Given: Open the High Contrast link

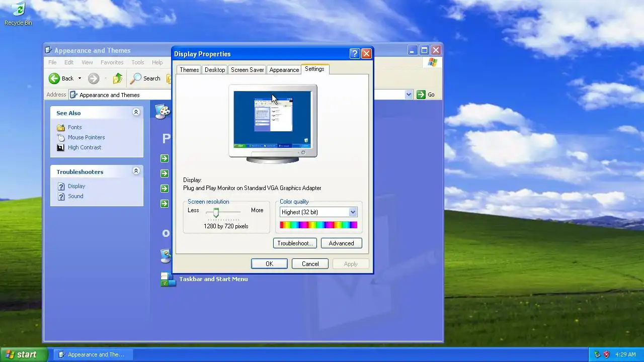Looking at the screenshot, I should [x=85, y=148].
